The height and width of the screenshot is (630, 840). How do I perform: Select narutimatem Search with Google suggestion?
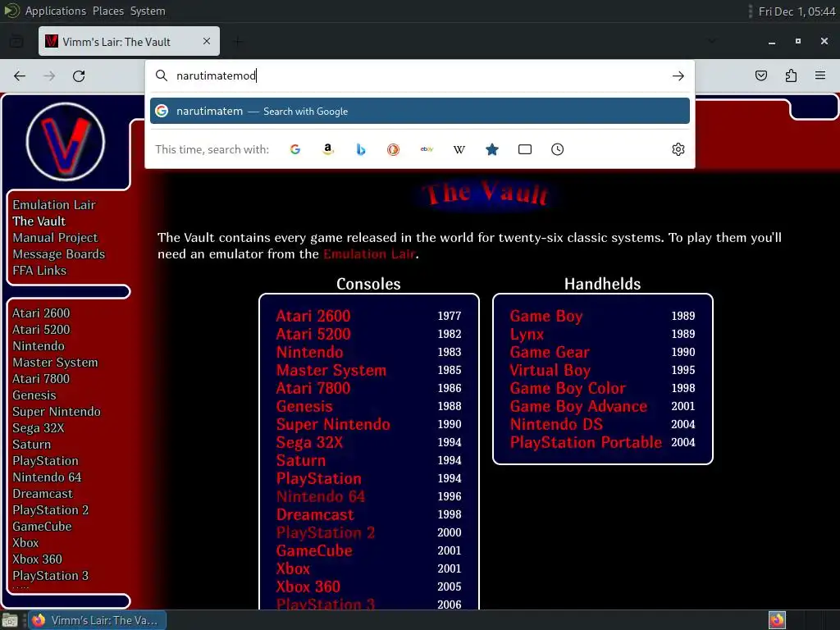419,111
